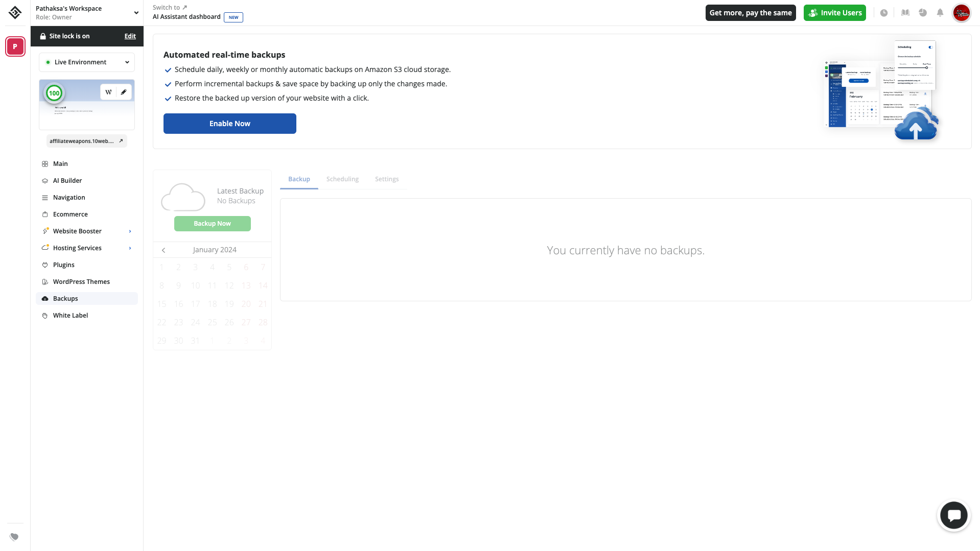Open the affiliateweapons.10web site link

[86, 141]
